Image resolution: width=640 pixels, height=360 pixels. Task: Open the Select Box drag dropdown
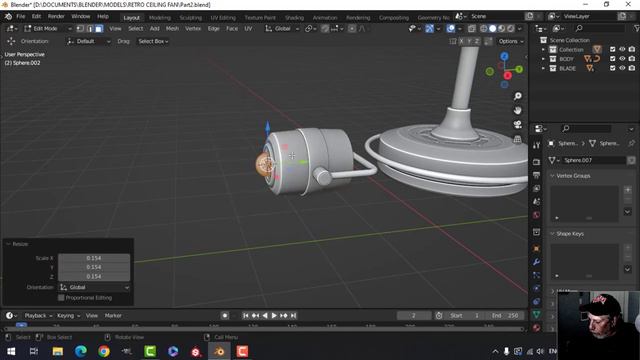(x=153, y=41)
